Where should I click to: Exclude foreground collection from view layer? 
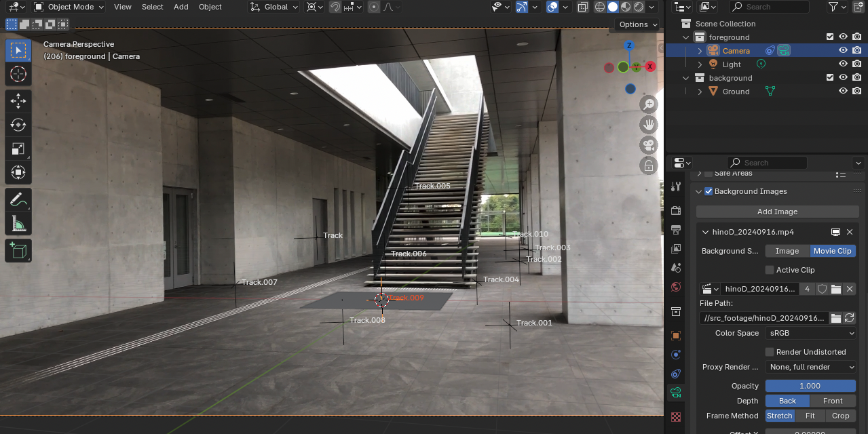(x=829, y=37)
